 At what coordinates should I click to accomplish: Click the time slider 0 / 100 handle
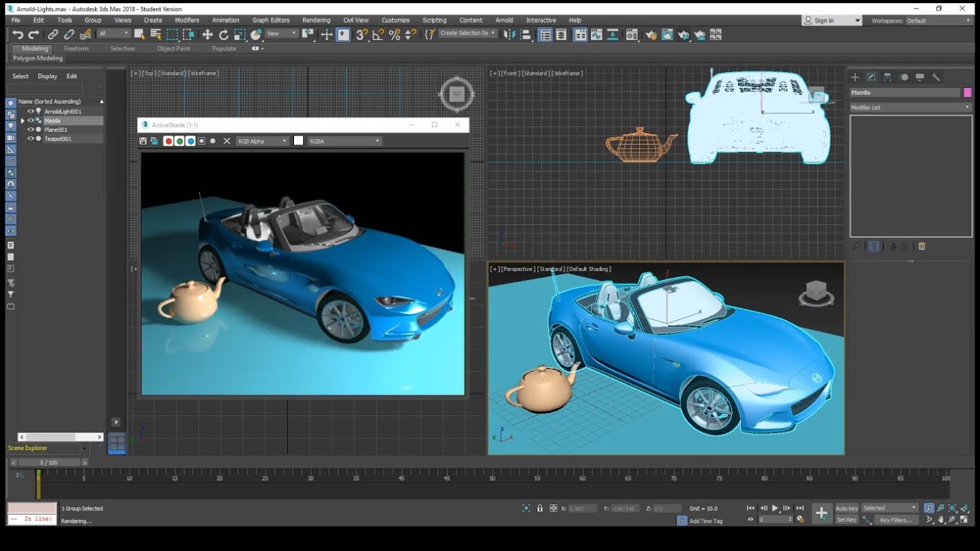pos(48,462)
